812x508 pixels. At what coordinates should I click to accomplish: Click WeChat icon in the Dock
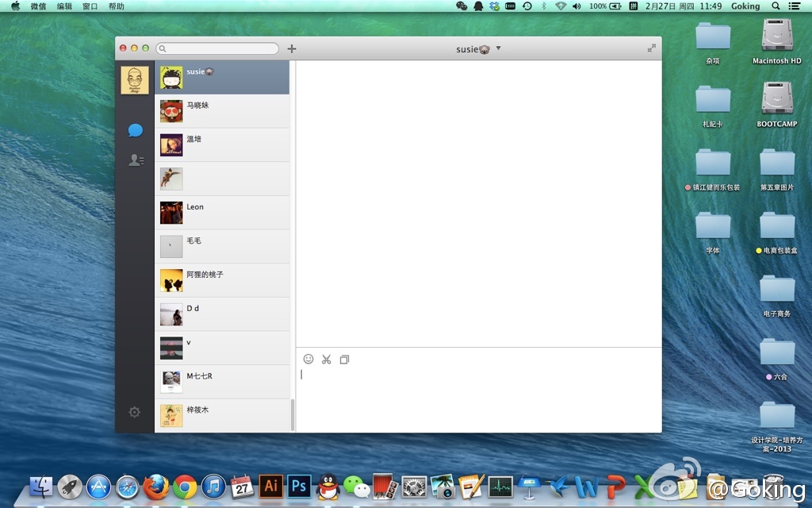coord(357,487)
